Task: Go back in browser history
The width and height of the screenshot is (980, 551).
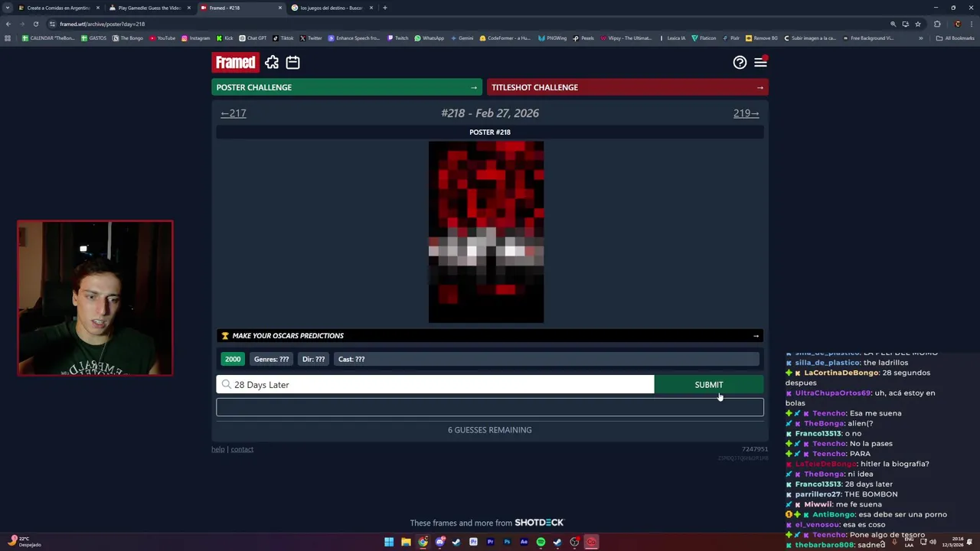Action: coord(8,24)
